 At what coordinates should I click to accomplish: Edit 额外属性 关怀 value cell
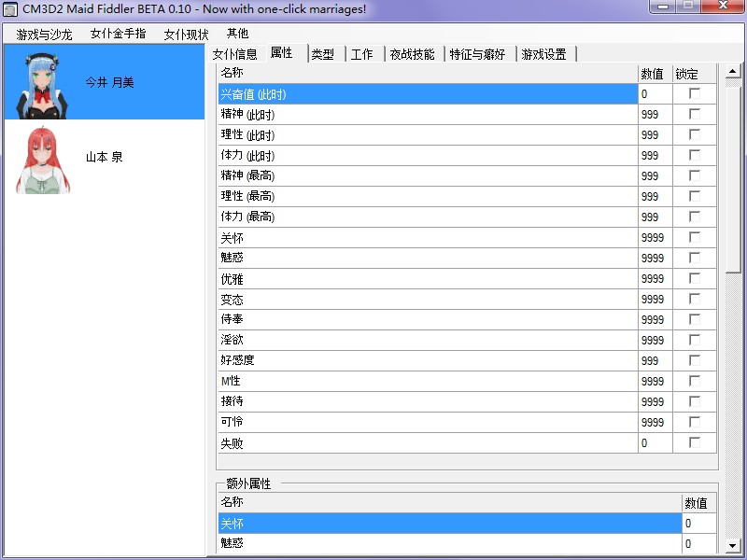tap(698, 524)
